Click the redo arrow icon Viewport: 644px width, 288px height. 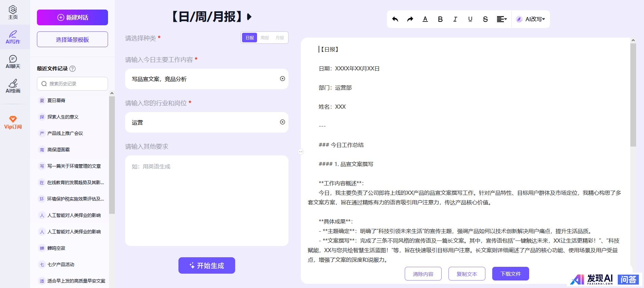[x=410, y=19]
